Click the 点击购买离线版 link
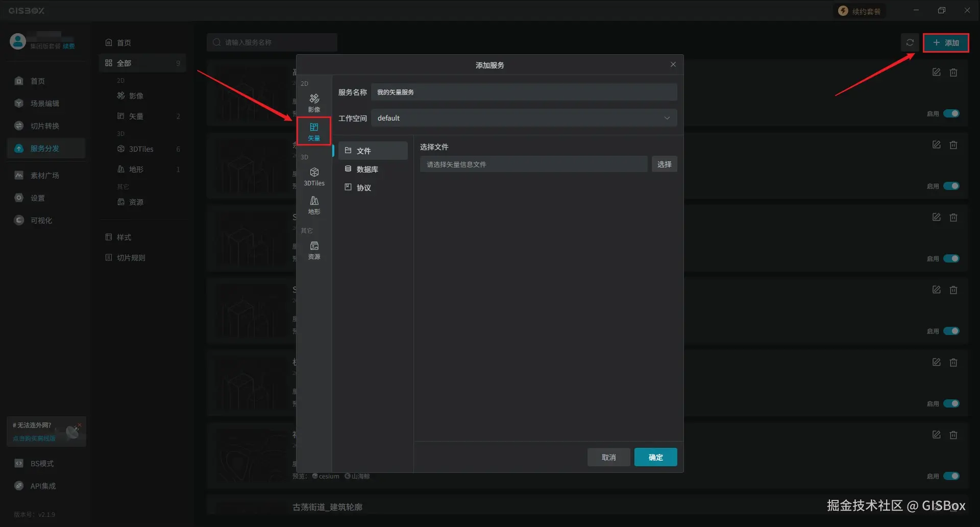 point(34,438)
